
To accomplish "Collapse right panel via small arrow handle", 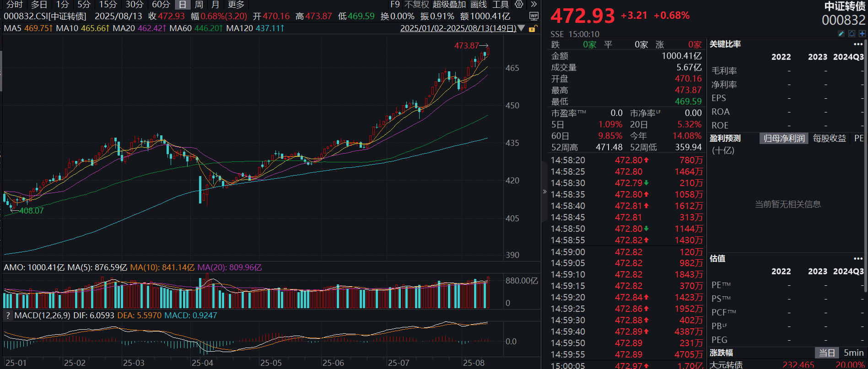I will coord(545,192).
